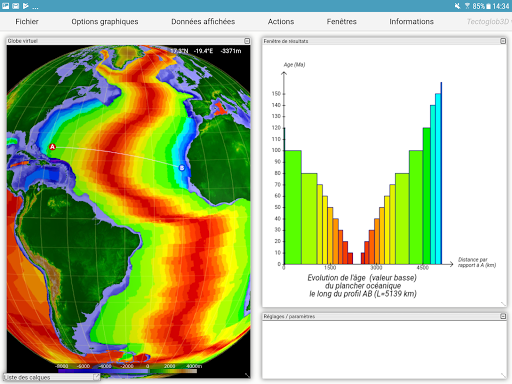Open the Fichier menu

(x=27, y=22)
